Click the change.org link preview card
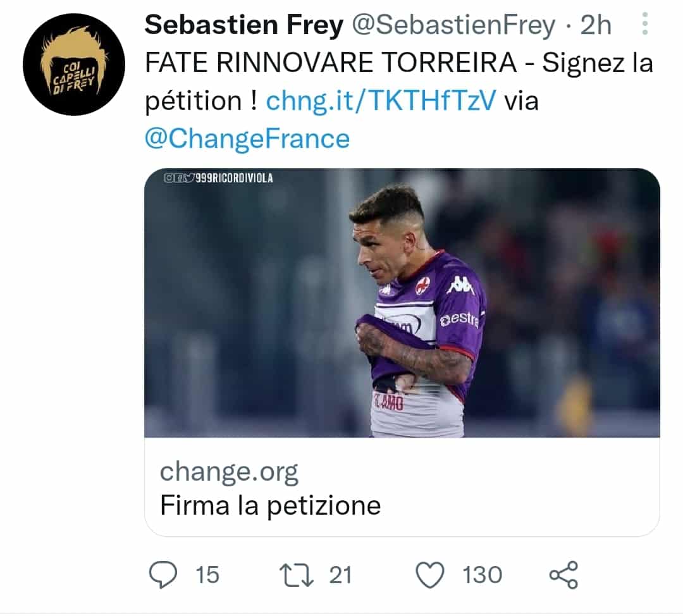The height and width of the screenshot is (616, 683). (230, 471)
